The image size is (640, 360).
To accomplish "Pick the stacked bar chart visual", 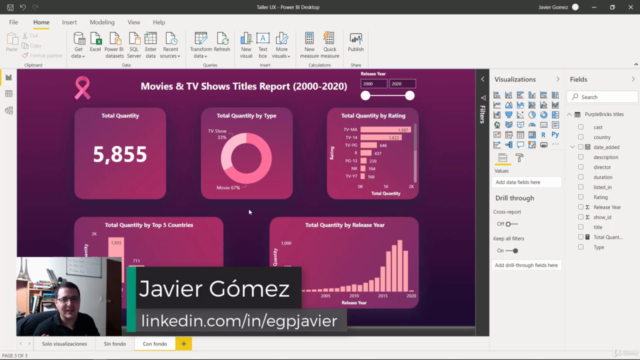I will (497, 95).
